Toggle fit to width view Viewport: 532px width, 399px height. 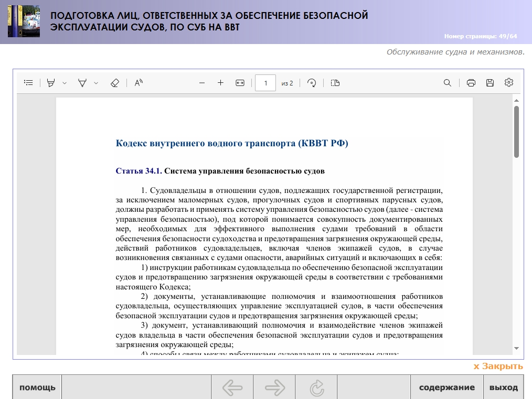pos(240,83)
